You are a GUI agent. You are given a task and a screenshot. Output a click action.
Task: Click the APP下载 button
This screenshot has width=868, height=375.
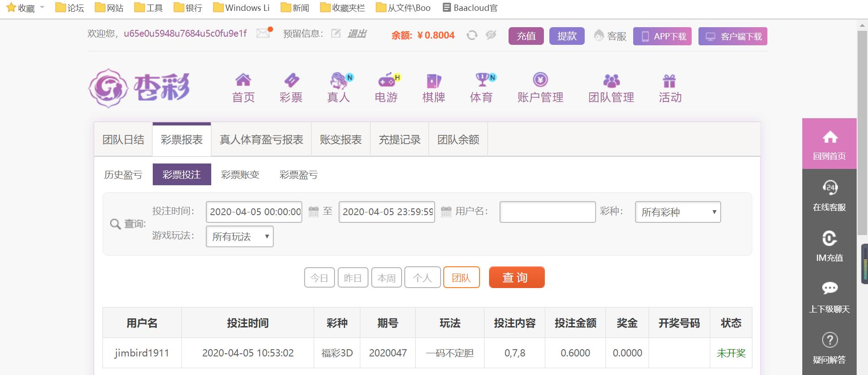662,36
